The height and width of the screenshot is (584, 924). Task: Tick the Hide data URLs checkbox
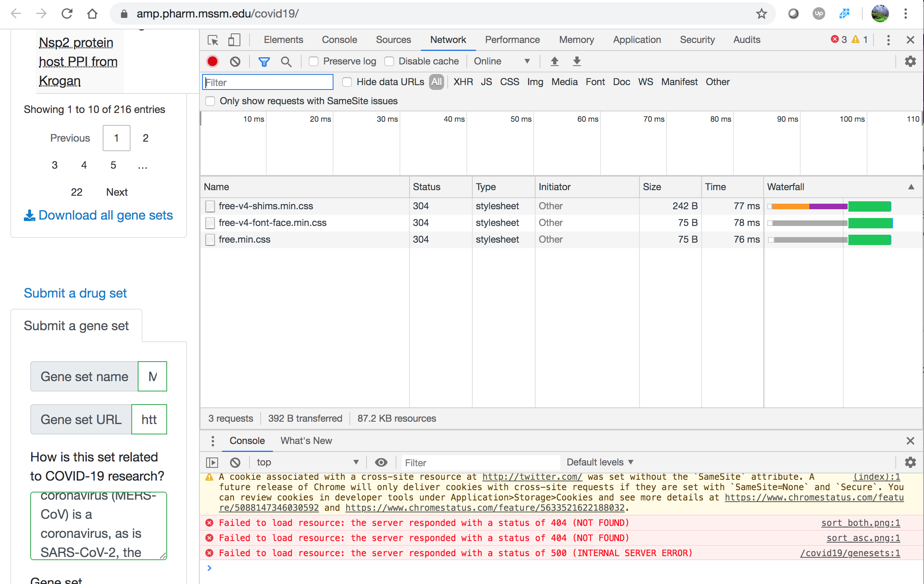(x=347, y=82)
